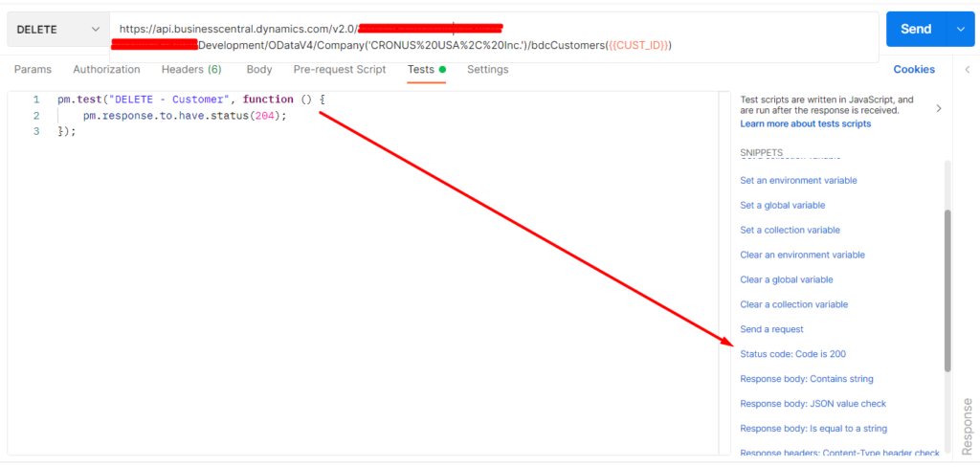Select the Tests tab
Screen dimensions: 980x467
pos(426,70)
